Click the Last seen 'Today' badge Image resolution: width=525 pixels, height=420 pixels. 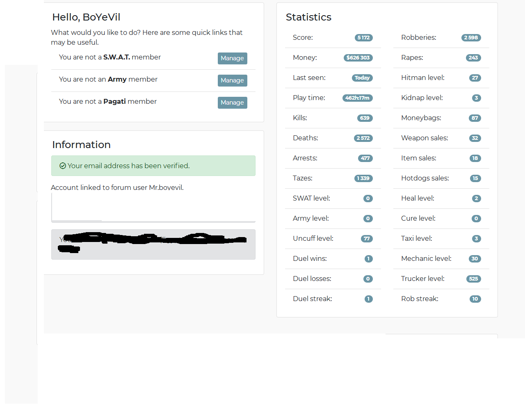click(362, 78)
